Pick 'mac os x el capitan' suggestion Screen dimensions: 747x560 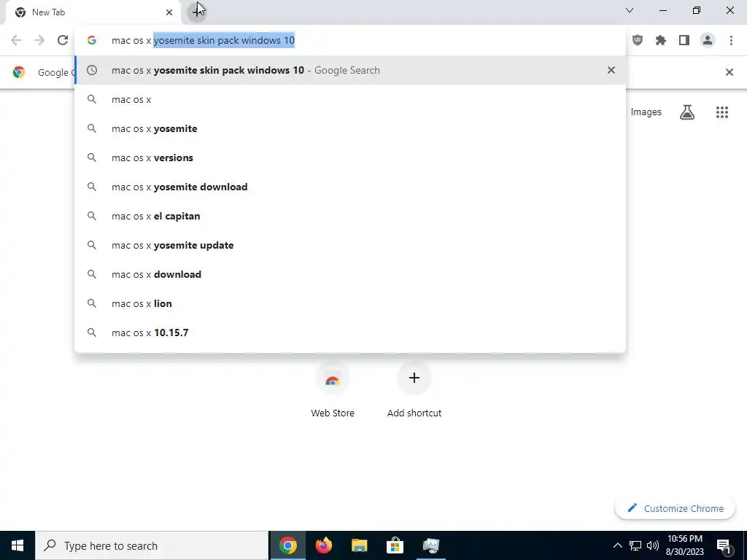350,216
